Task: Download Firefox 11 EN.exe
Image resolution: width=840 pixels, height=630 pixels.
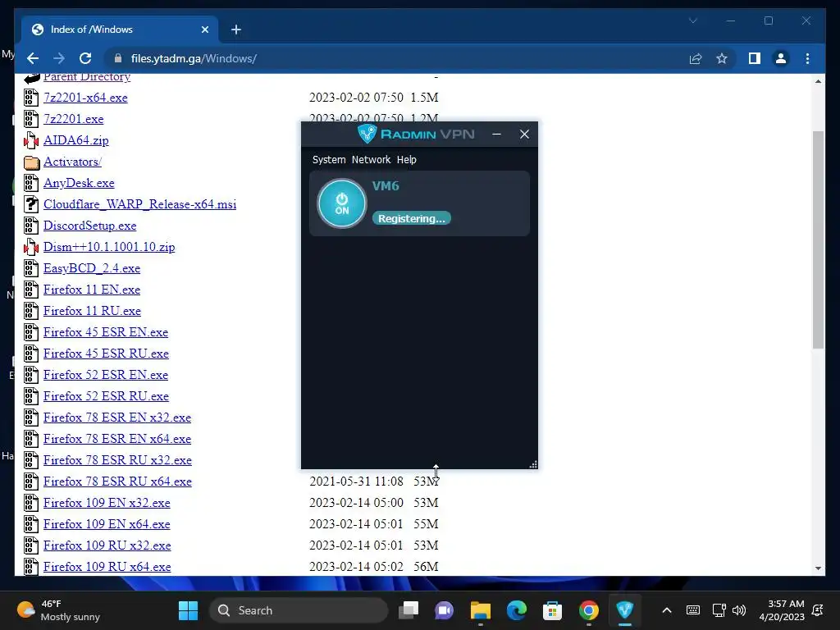Action: 92,290
